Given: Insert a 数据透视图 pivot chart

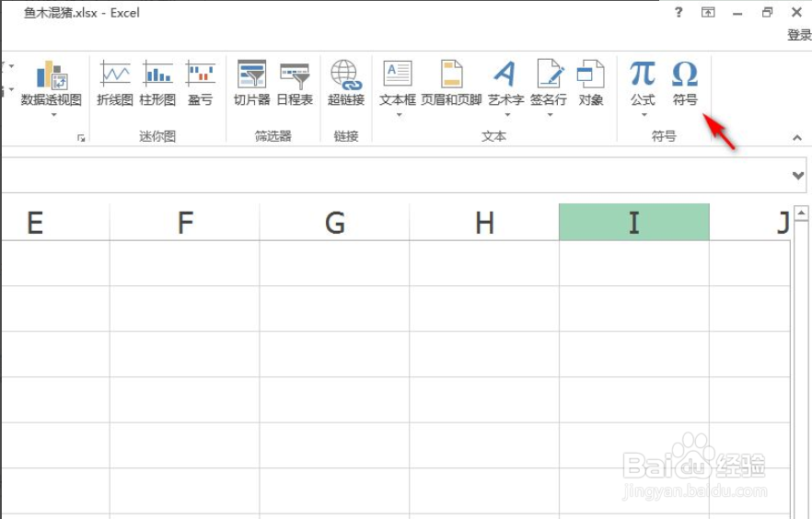Looking at the screenshot, I should pos(51,81).
